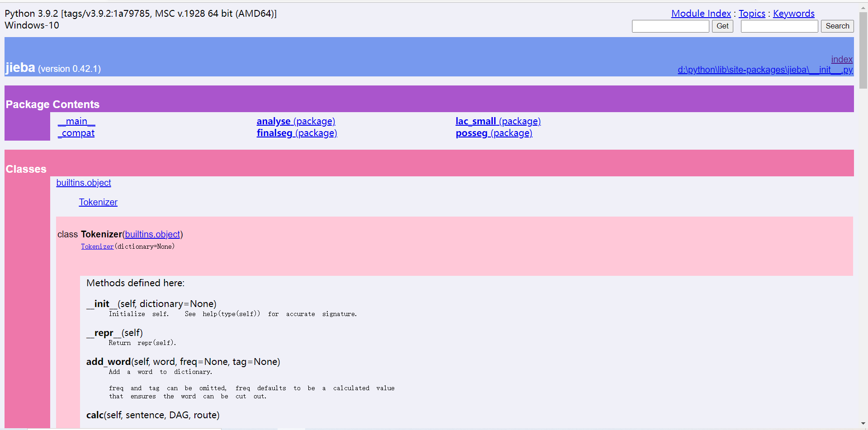Click the __init__(self, dictionary=None) method name
Image resolution: width=868 pixels, height=430 pixels.
coord(151,304)
